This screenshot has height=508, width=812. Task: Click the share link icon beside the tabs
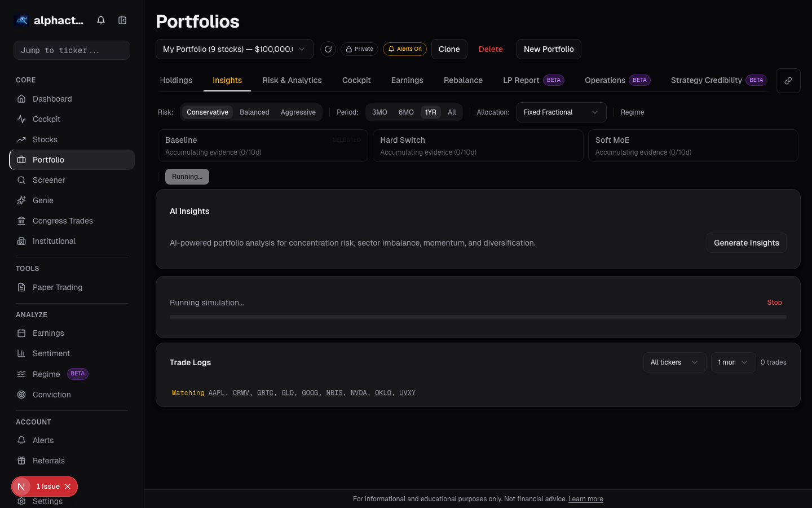pyautogui.click(x=788, y=81)
